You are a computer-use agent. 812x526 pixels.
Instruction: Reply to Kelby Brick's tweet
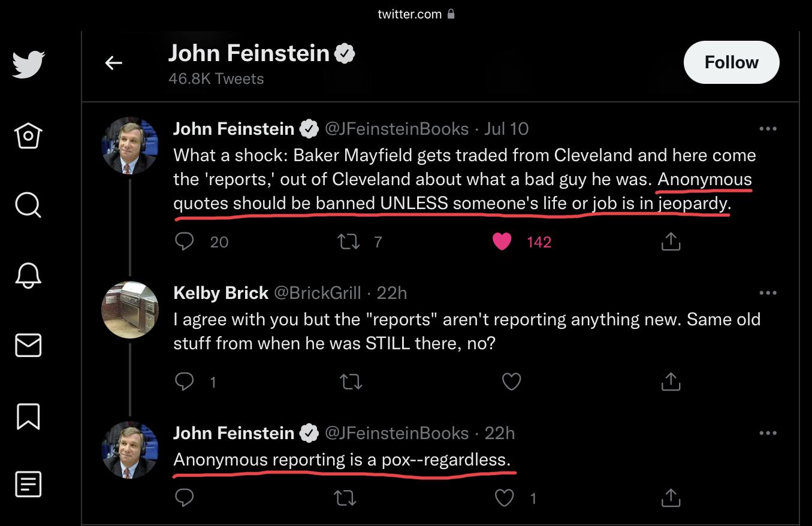[x=185, y=382]
